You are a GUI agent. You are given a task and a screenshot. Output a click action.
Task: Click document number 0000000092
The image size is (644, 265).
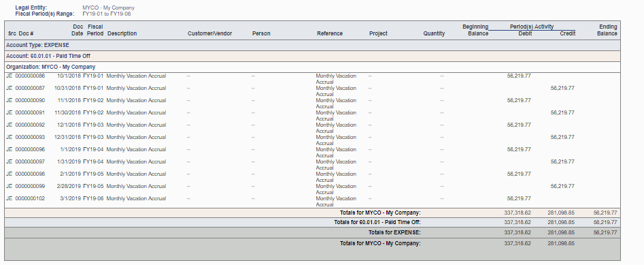pos(30,125)
